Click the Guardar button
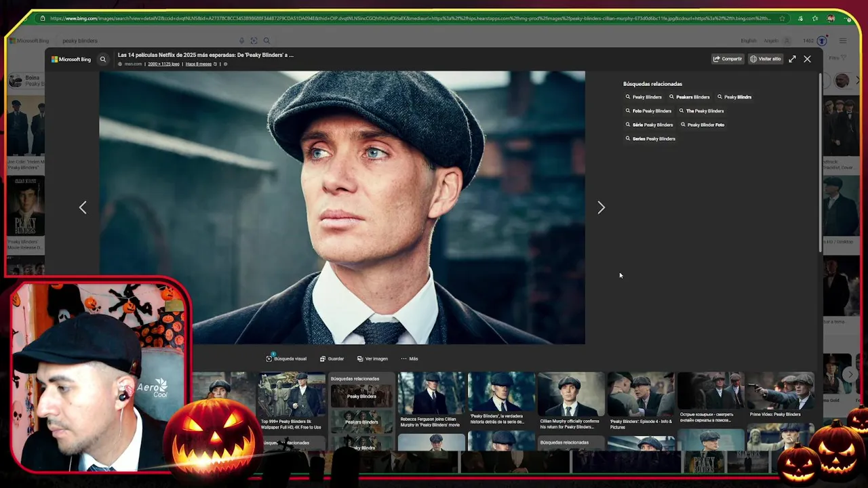The width and height of the screenshot is (868, 488). (332, 359)
